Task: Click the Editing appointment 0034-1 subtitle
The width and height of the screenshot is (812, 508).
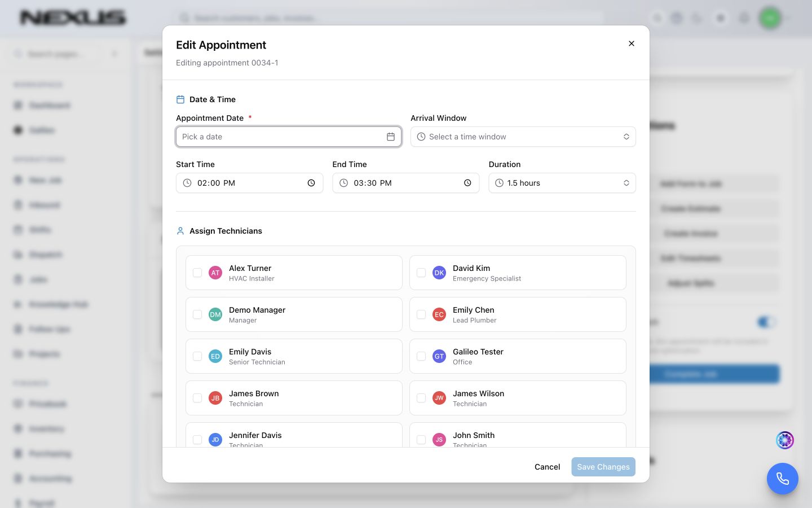Action: pyautogui.click(x=227, y=63)
